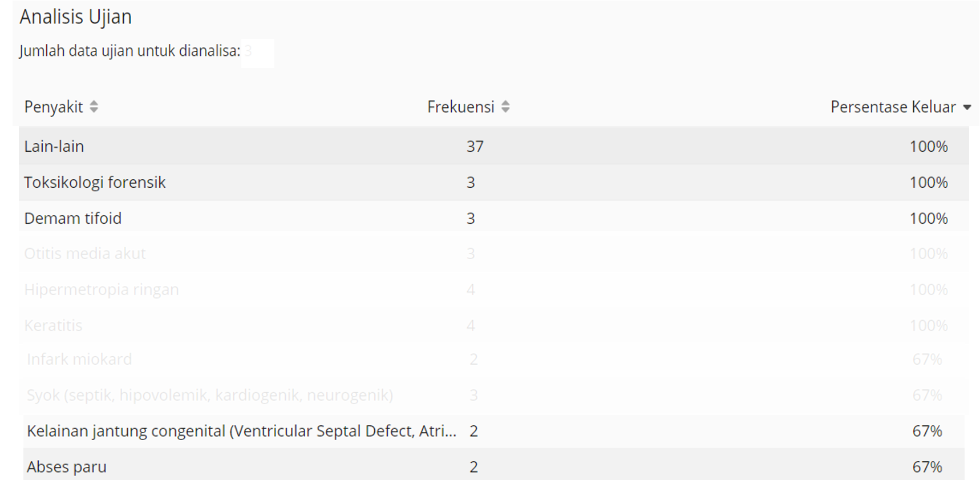Click the Analisis Ujian heading
This screenshot has height=480, width=980.
pos(76,17)
